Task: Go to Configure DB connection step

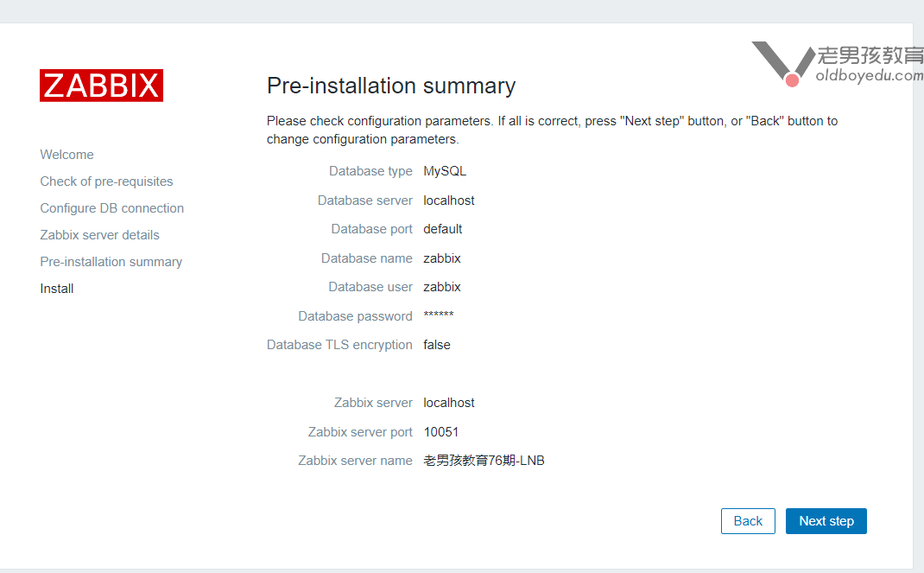Action: [x=111, y=208]
